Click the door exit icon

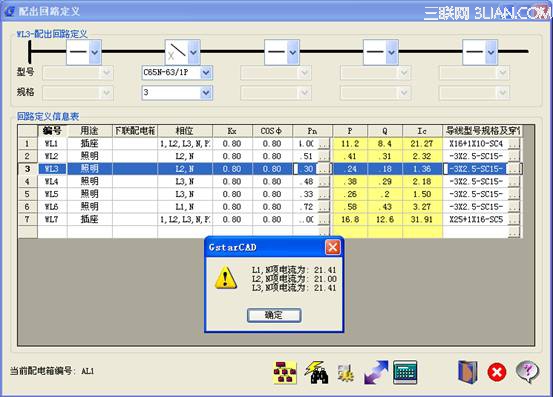pyautogui.click(x=468, y=372)
